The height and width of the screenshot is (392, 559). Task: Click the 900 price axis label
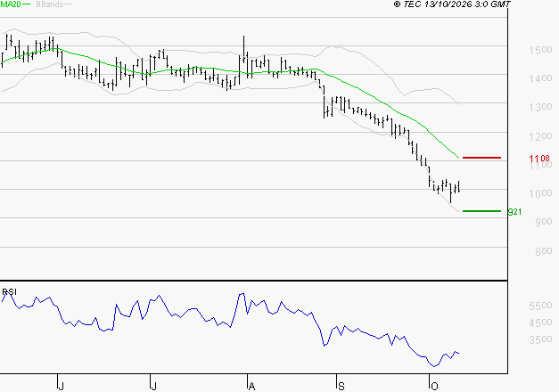click(543, 222)
